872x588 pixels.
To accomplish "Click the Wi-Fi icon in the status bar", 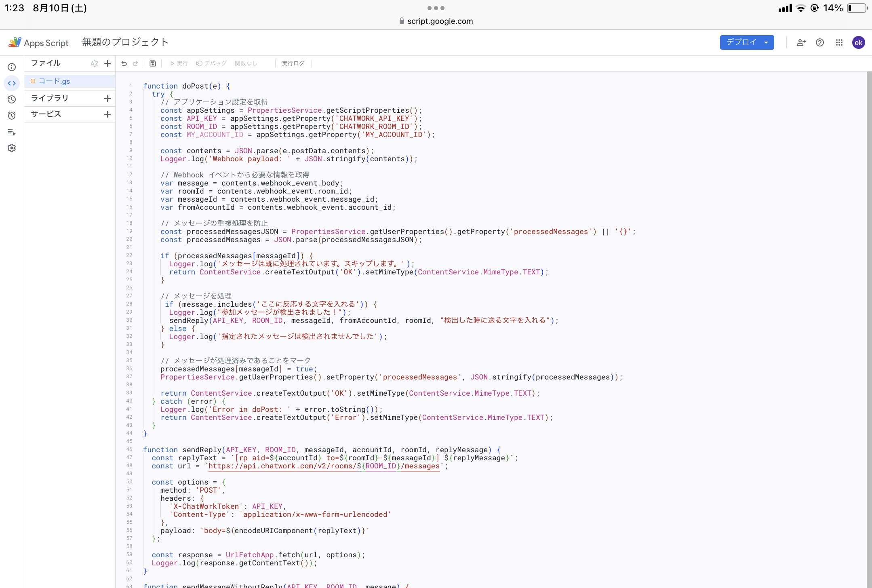I will (x=800, y=8).
